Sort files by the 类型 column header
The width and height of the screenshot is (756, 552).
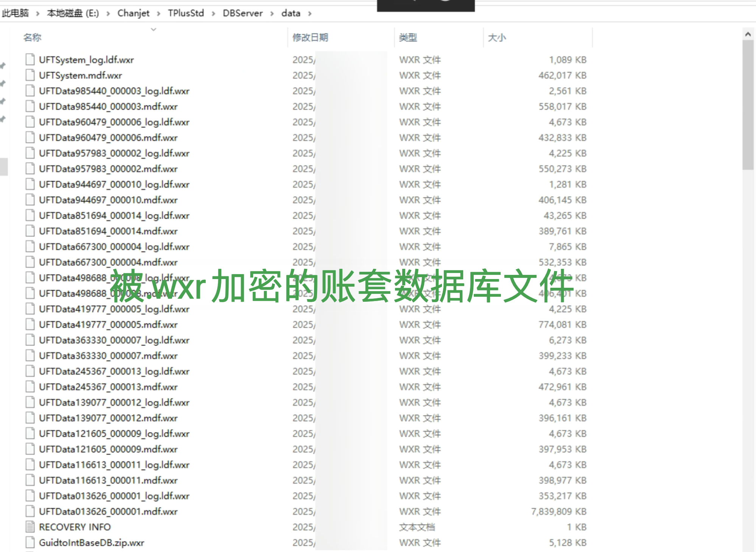pos(408,37)
